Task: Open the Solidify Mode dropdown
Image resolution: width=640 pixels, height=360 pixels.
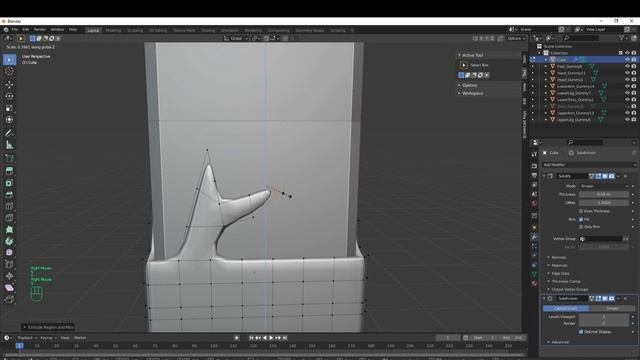Action: point(604,186)
